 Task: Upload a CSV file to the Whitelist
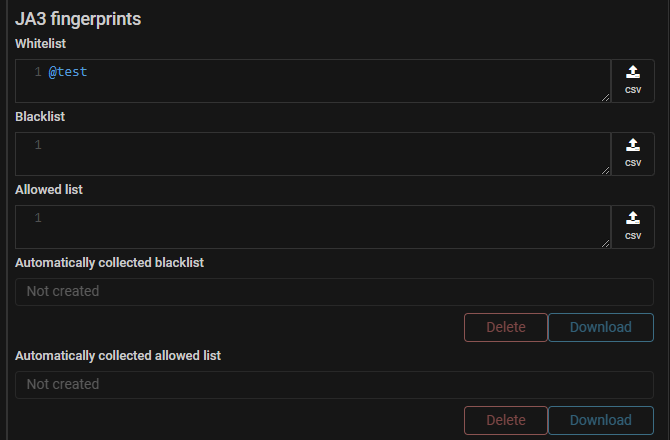tap(632, 80)
